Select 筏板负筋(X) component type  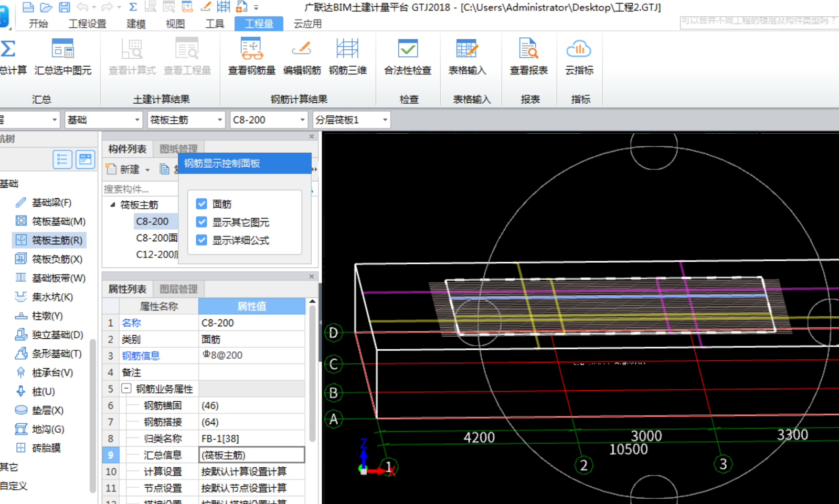click(x=57, y=259)
